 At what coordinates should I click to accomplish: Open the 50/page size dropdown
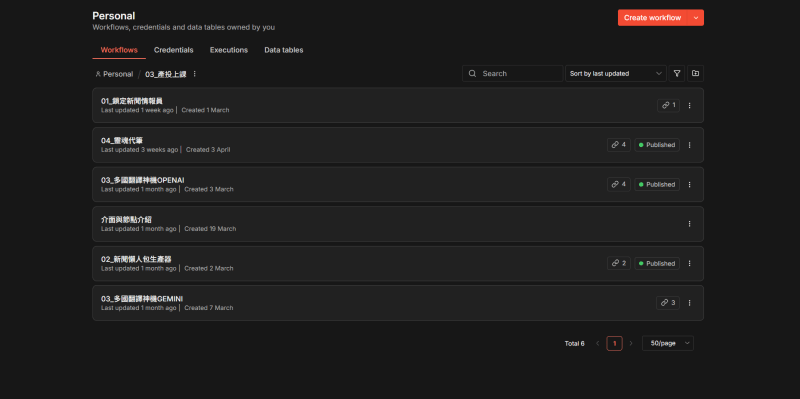pyautogui.click(x=668, y=343)
